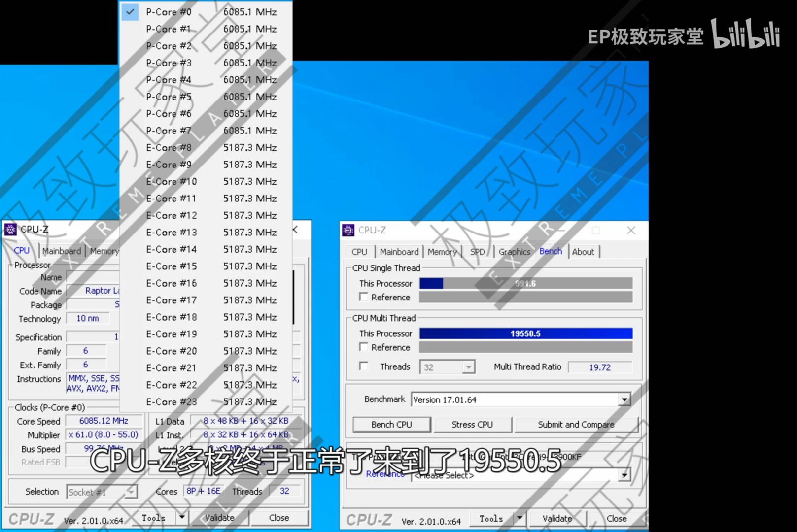Choose the E-Core #14 entry
Image resolution: width=797 pixels, height=532 pixels.
point(206,250)
